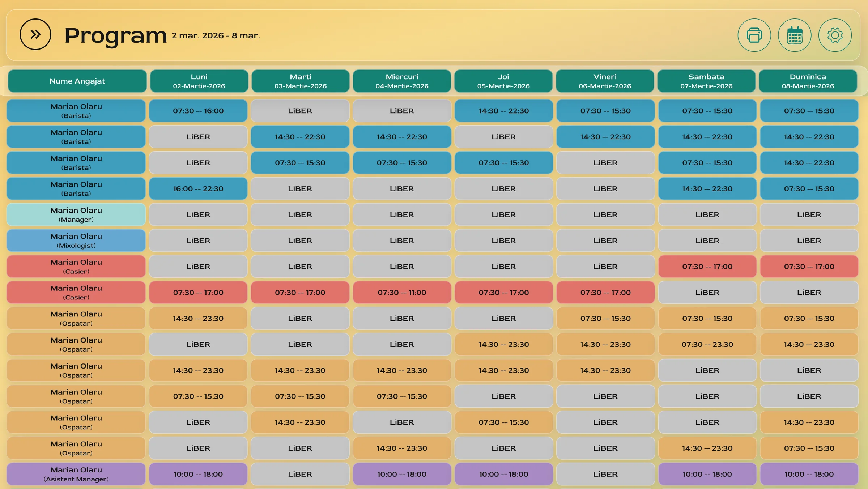This screenshot has height=489, width=868.
Task: Click the 16:00 -- 22:30 Monday shift
Action: [x=198, y=188]
